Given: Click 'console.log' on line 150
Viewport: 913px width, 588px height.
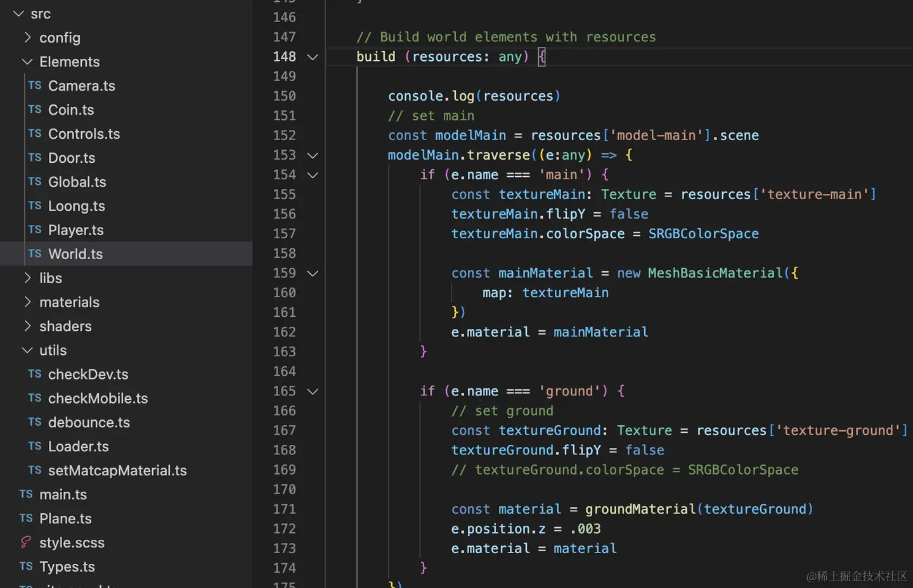Looking at the screenshot, I should point(431,96).
